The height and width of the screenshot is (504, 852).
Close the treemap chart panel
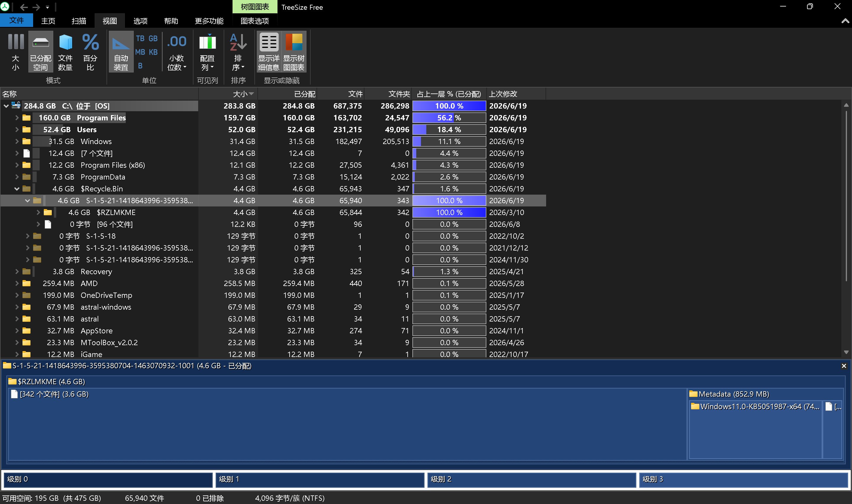coord(844,366)
